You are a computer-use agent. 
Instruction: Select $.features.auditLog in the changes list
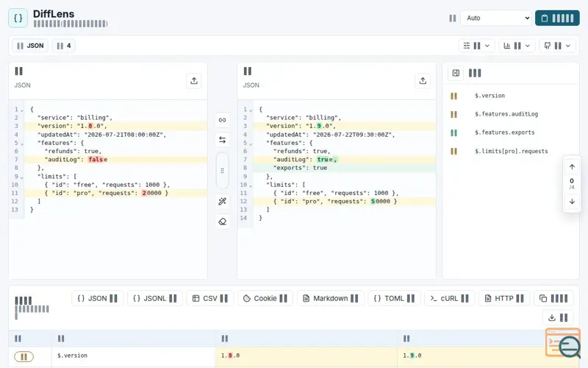(x=506, y=114)
